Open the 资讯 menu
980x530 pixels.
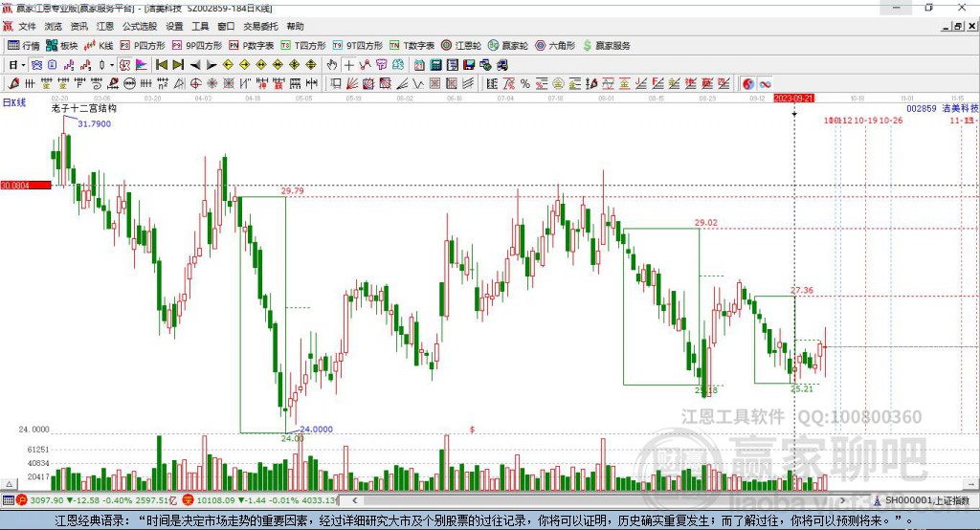coord(78,26)
